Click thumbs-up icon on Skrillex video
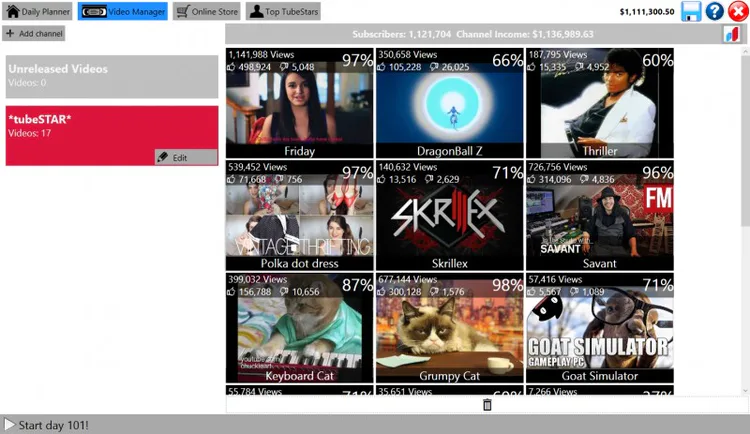The height and width of the screenshot is (434, 750). [x=381, y=179]
